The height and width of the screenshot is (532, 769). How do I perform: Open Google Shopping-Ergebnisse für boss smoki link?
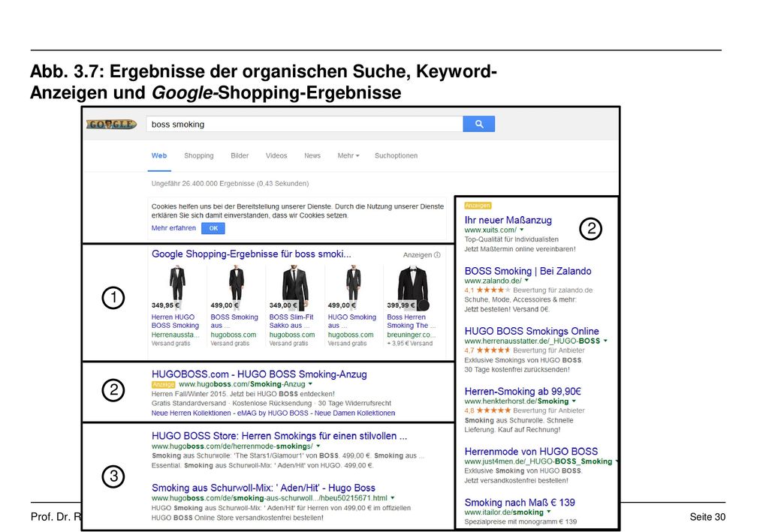pyautogui.click(x=251, y=254)
